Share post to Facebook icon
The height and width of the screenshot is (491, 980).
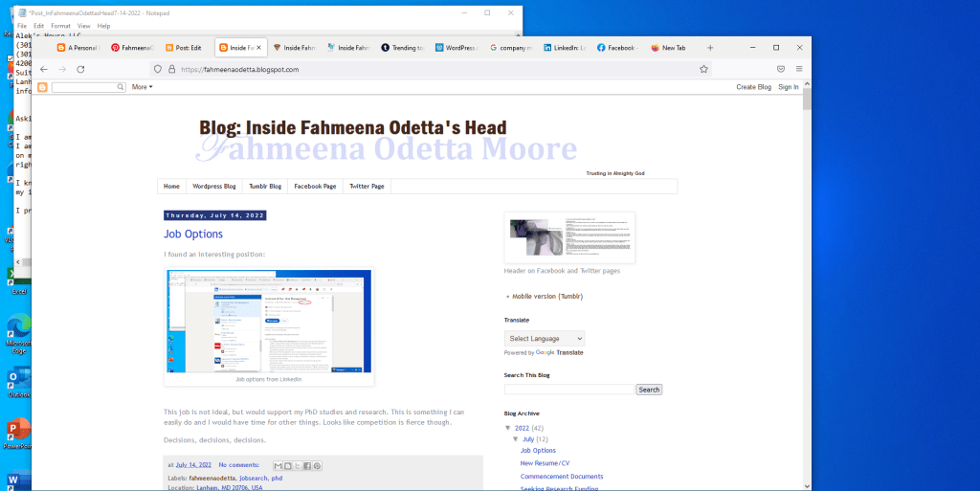click(x=307, y=465)
